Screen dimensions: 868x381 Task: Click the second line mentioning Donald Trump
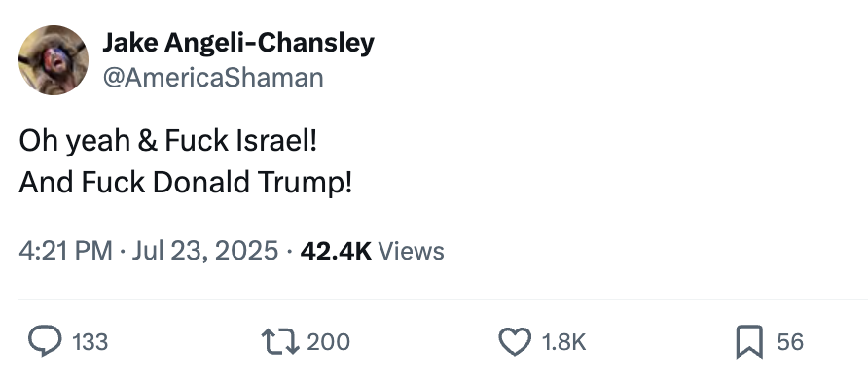186,182
